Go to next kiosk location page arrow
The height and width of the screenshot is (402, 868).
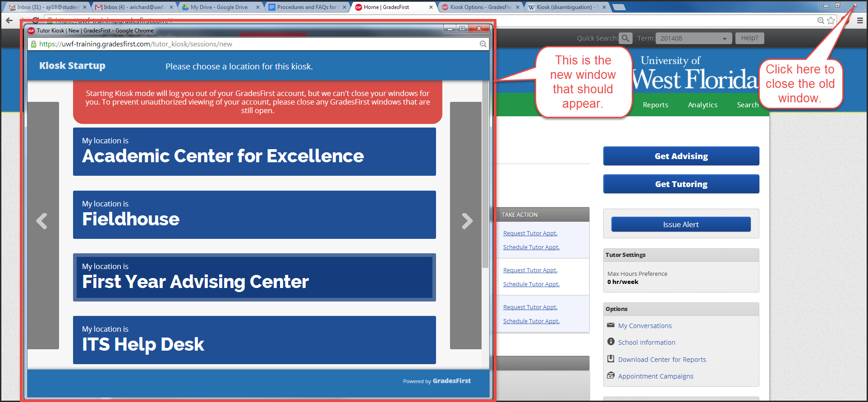point(467,221)
